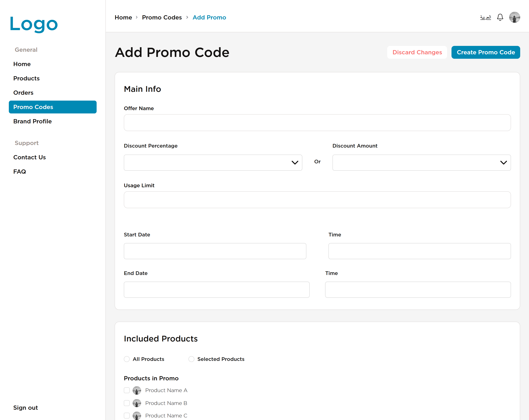The width and height of the screenshot is (529, 420).
Task: Click Product Name B thumbnail image
Action: 137,403
